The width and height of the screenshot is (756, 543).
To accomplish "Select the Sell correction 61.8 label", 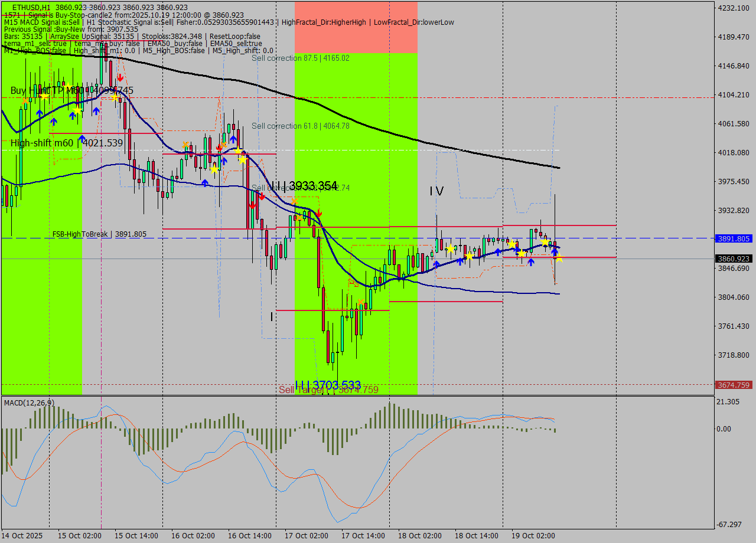I will tap(301, 126).
